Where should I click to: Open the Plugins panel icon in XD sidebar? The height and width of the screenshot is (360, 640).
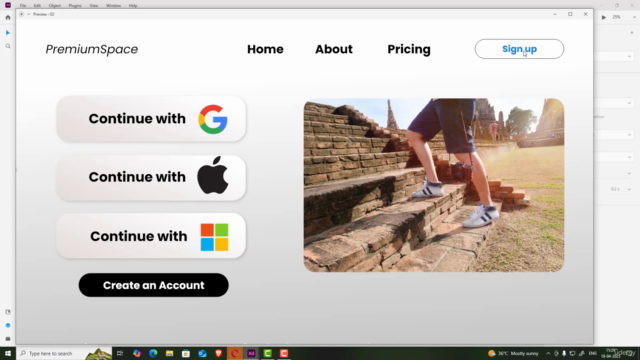8,339
